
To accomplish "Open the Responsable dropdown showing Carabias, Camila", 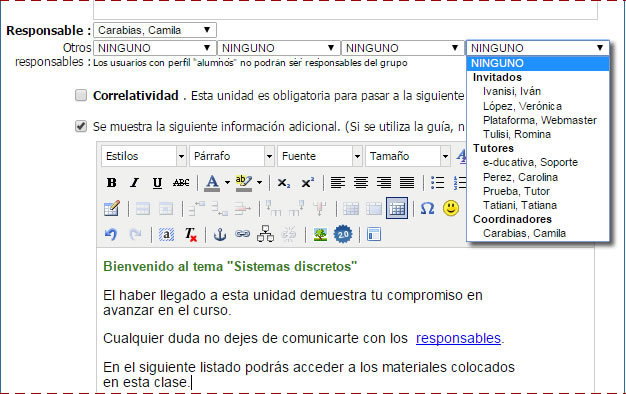I will [x=155, y=30].
